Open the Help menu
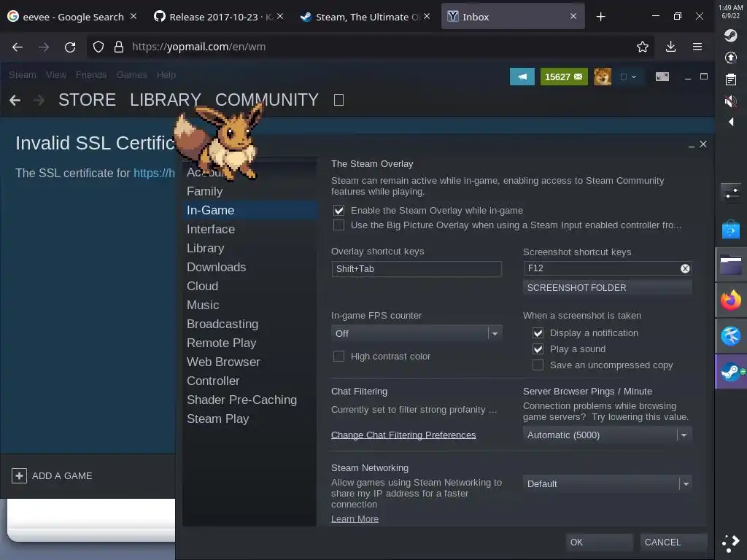This screenshot has height=560, width=747. point(166,75)
